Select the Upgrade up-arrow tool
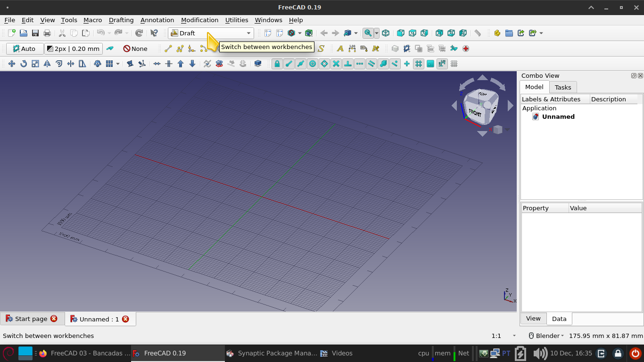Screen dimensions: 644x362 coord(181,64)
